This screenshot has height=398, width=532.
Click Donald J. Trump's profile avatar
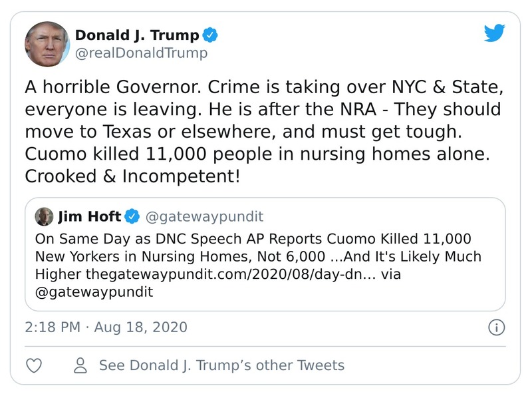click(47, 40)
